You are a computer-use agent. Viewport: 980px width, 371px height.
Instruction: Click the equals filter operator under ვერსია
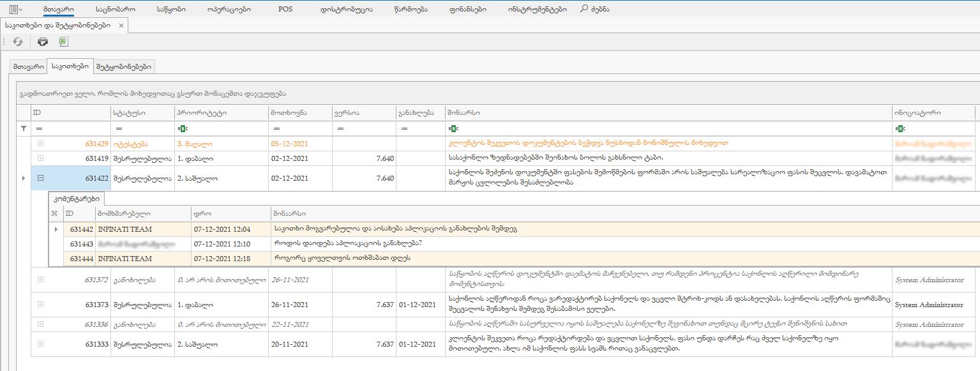pyautogui.click(x=340, y=128)
